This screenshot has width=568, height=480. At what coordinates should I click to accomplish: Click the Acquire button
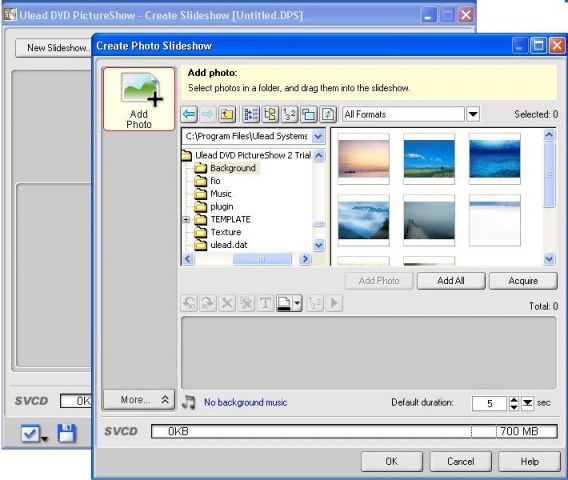point(523,281)
